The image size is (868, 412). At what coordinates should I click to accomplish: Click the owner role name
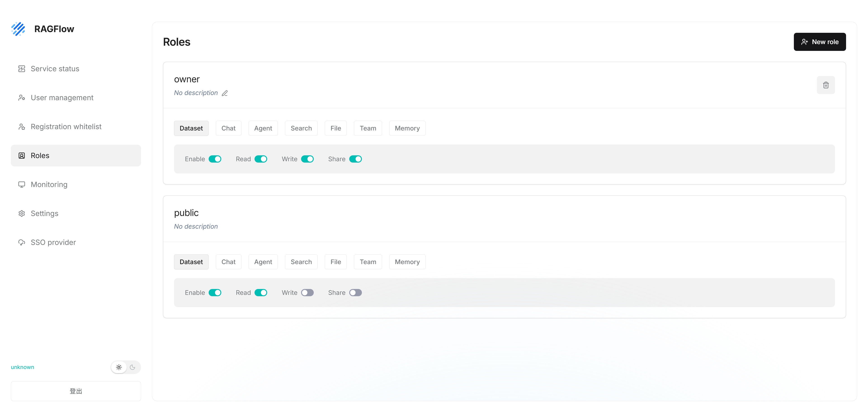pos(187,79)
